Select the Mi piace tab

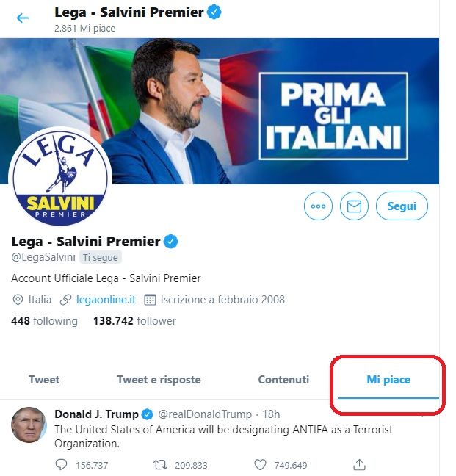point(388,380)
